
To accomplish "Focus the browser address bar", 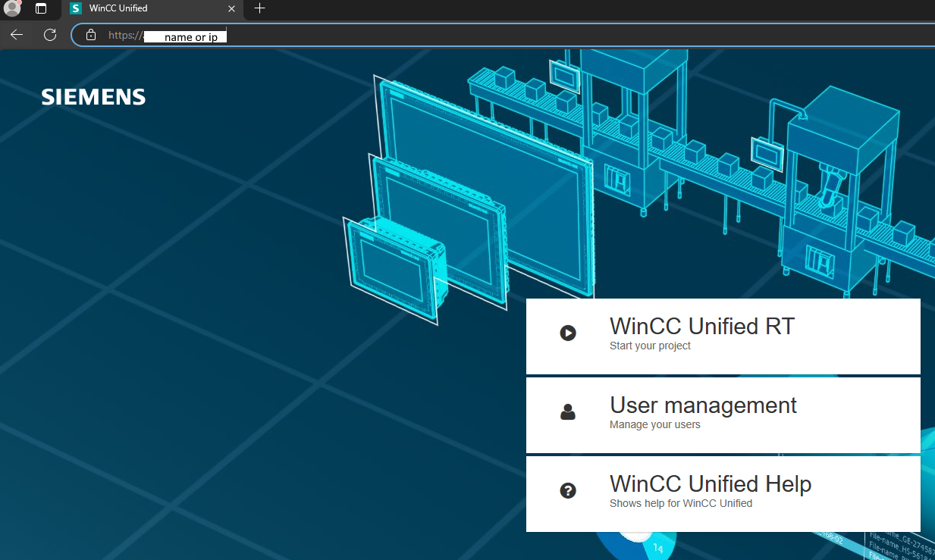I will [504, 35].
